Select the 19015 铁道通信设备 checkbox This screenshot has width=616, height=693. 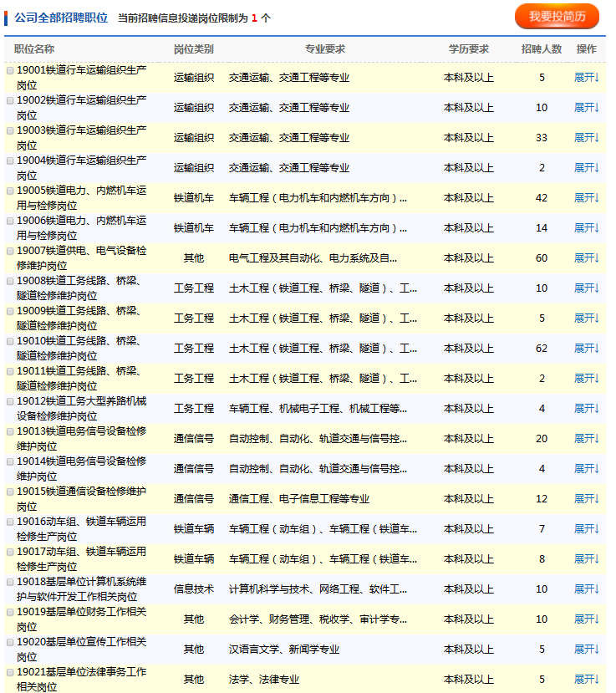pyautogui.click(x=10, y=492)
